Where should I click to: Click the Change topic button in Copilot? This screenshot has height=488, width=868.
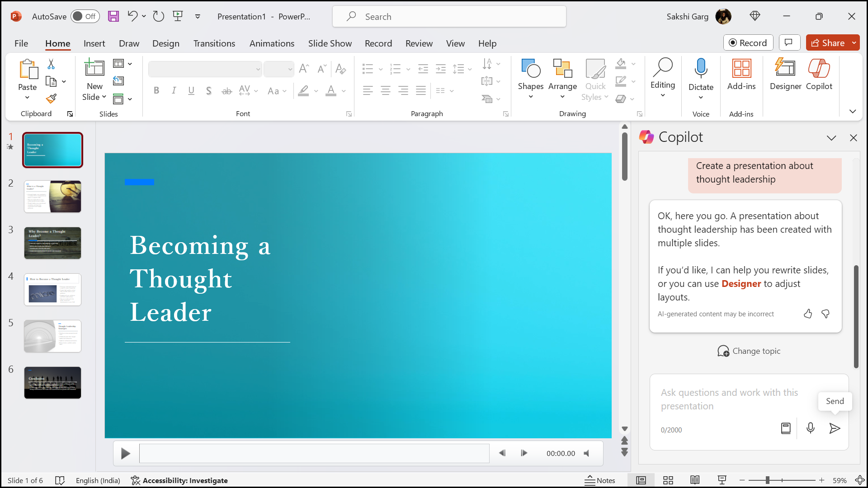coord(749,351)
